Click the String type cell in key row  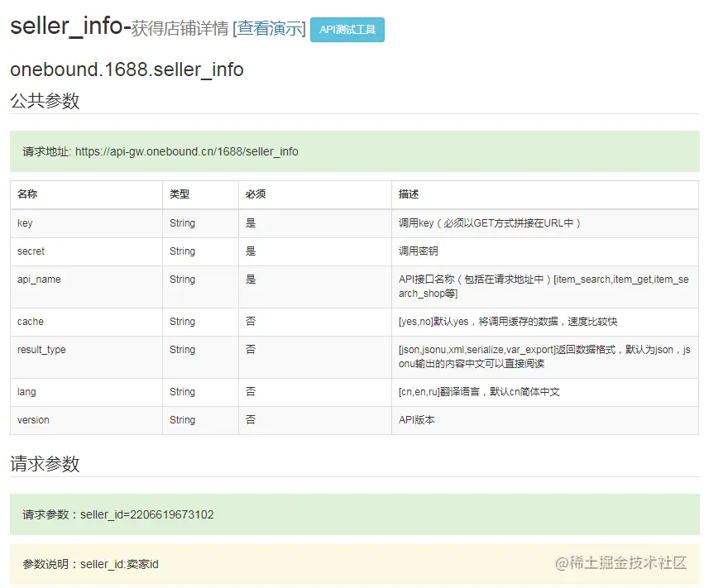[x=200, y=223]
